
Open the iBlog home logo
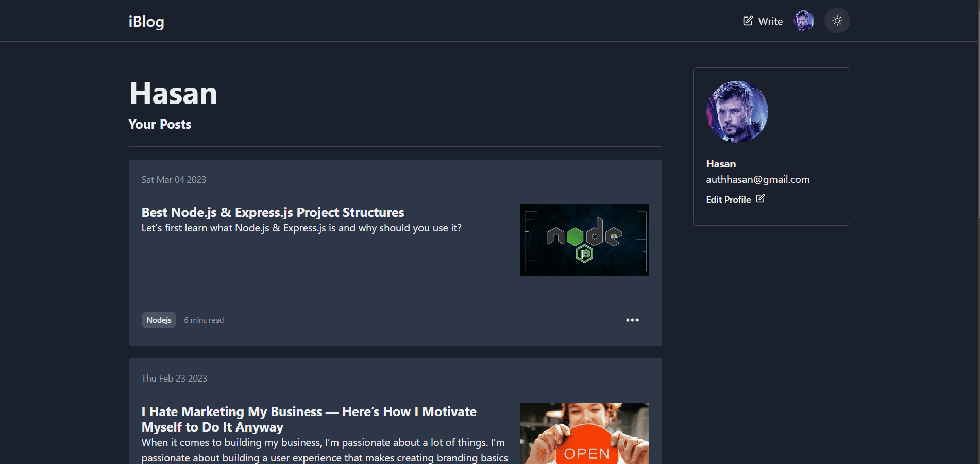(x=146, y=21)
